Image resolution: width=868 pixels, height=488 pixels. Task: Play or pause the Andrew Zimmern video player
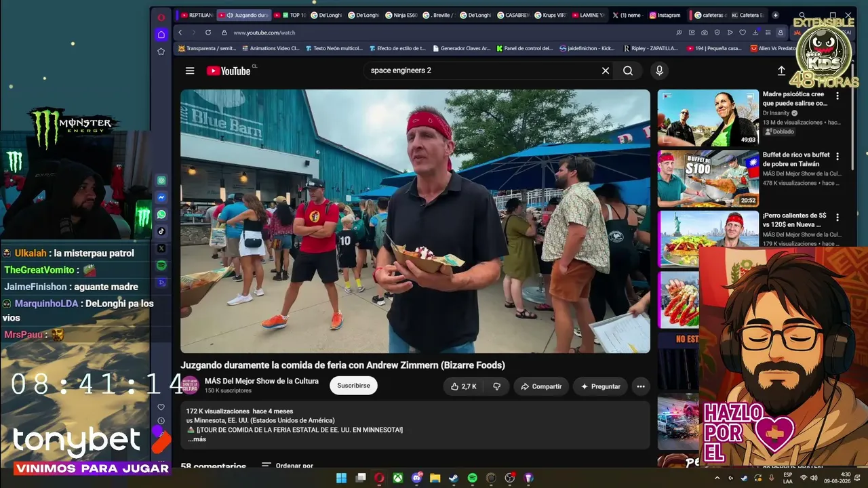click(415, 222)
